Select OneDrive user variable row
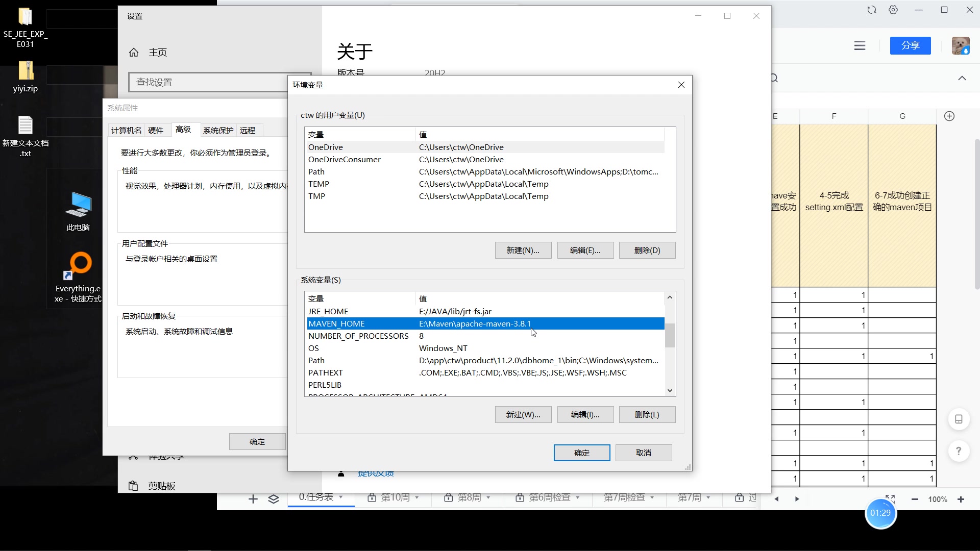980x551 pixels. point(485,147)
